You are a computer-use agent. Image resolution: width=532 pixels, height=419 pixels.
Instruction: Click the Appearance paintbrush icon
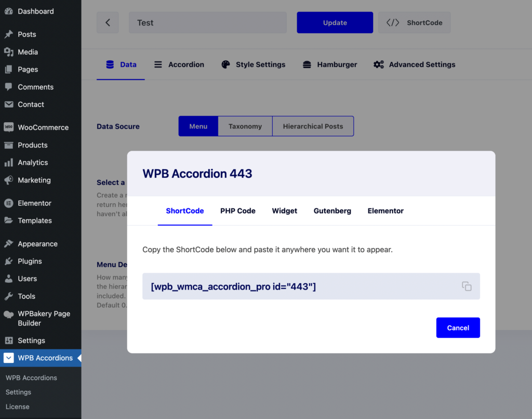point(9,244)
